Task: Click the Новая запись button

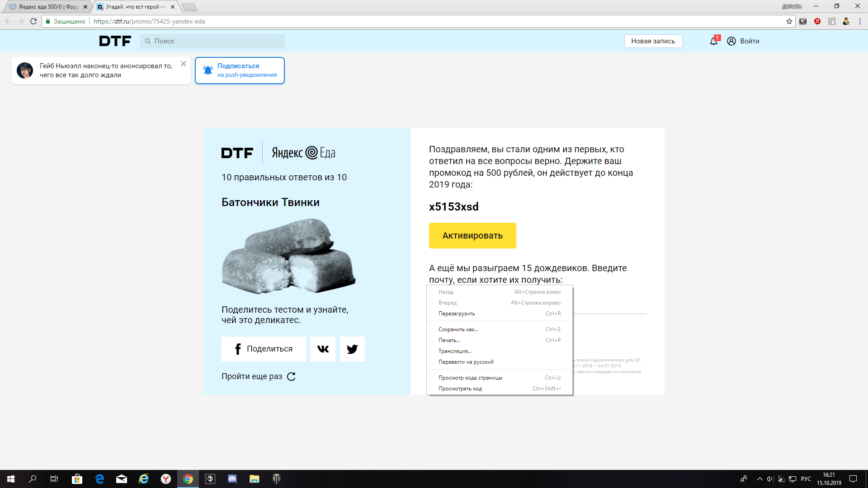Action: (x=653, y=41)
